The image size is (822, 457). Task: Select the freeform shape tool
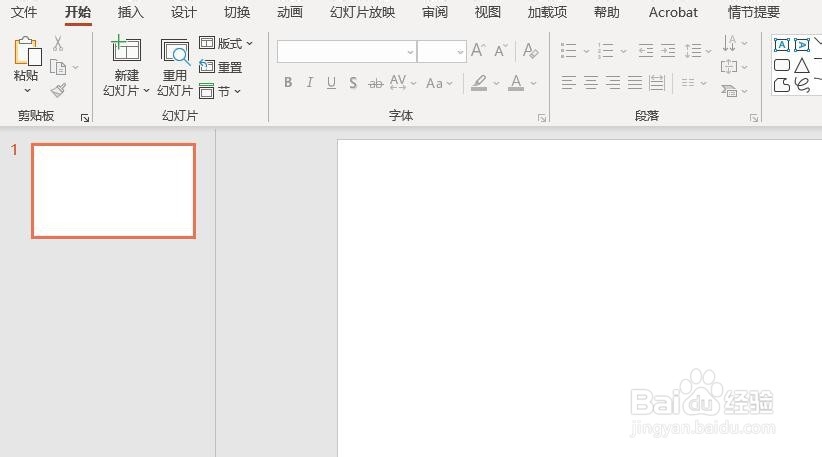[x=782, y=85]
